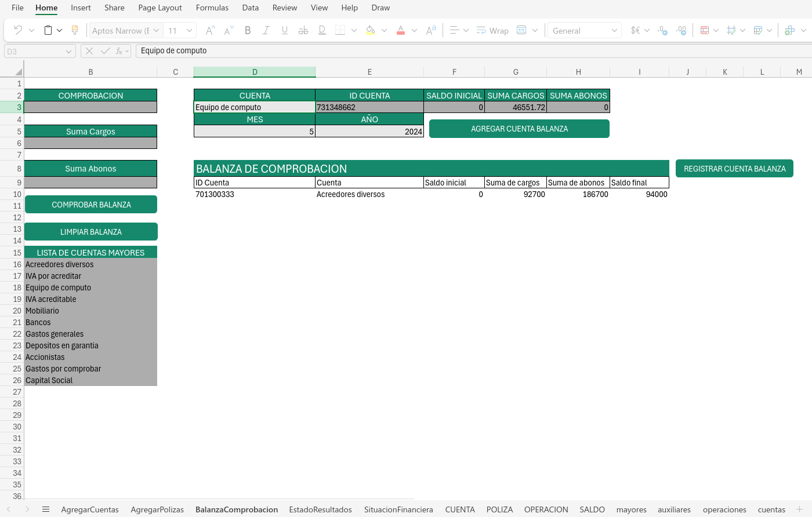Go to previous sheet tab arrow
The height and width of the screenshot is (517, 812).
coord(9,509)
